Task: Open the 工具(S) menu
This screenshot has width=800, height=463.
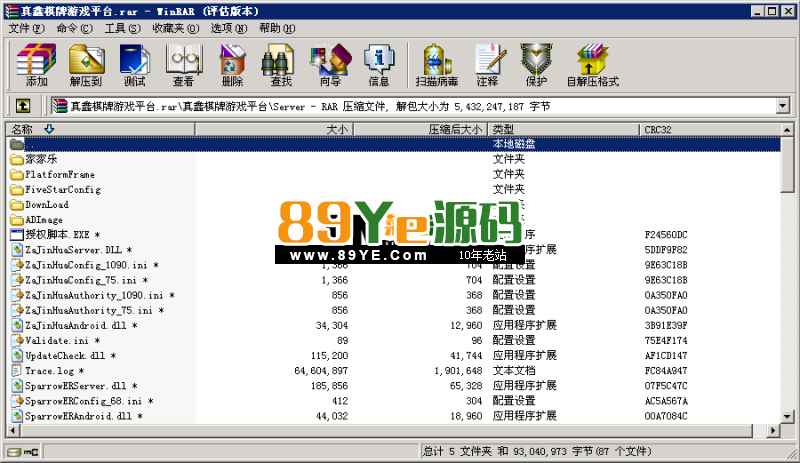Action: (x=122, y=29)
